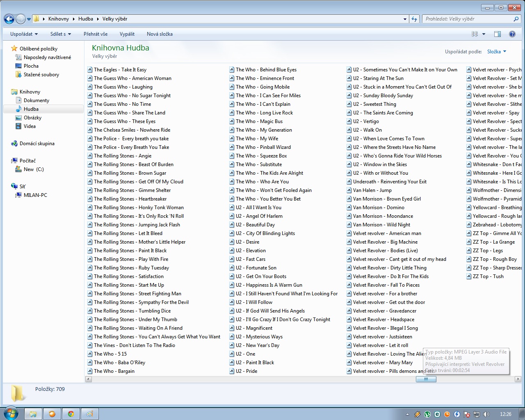
Task: Open the Help question mark icon
Action: click(x=512, y=34)
